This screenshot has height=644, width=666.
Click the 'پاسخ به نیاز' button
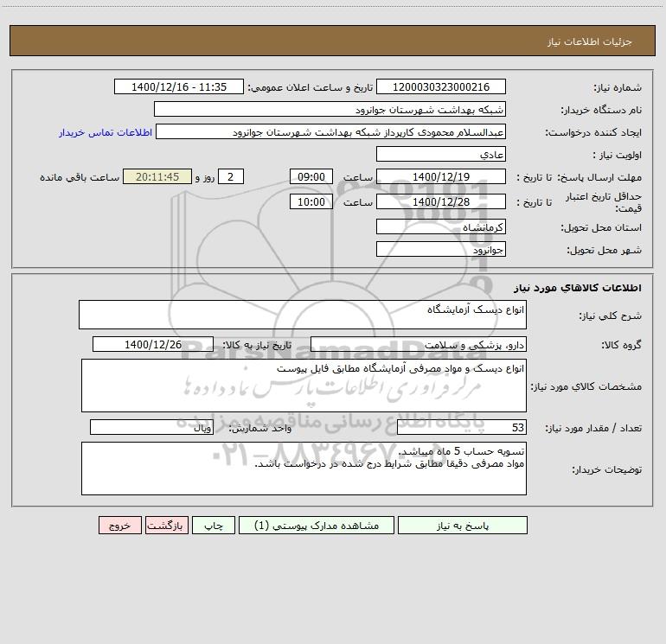point(463,525)
